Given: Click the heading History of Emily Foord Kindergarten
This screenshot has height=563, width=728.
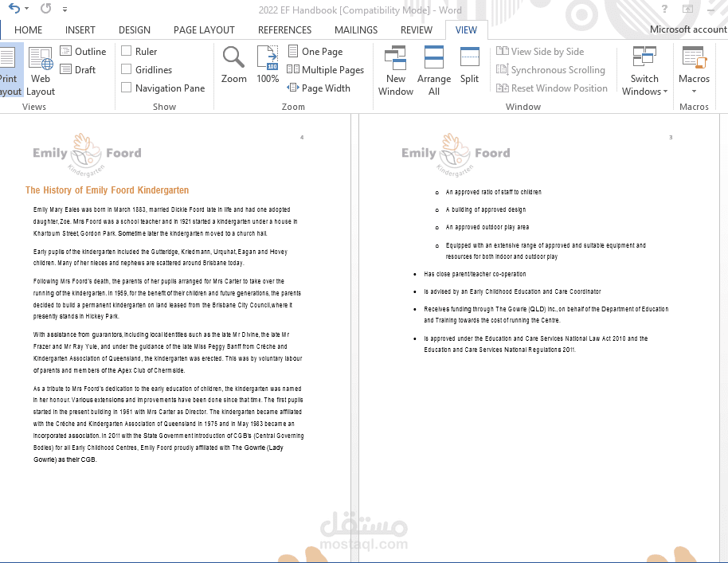Looking at the screenshot, I should click(108, 190).
